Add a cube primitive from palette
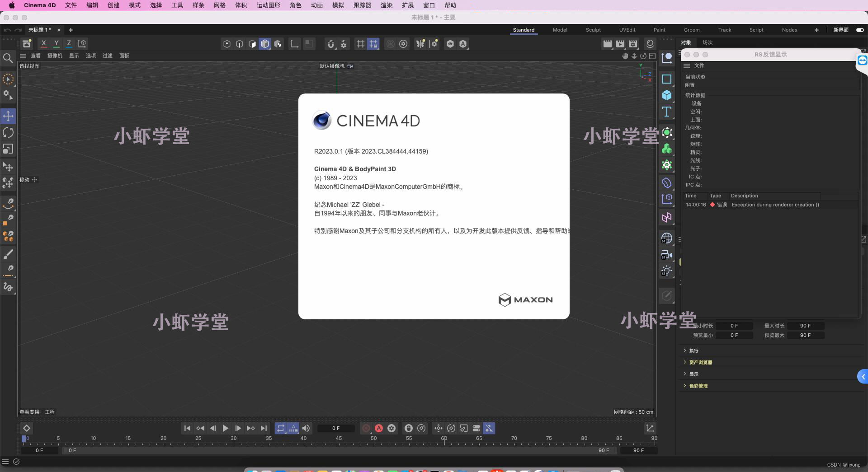 [667, 95]
